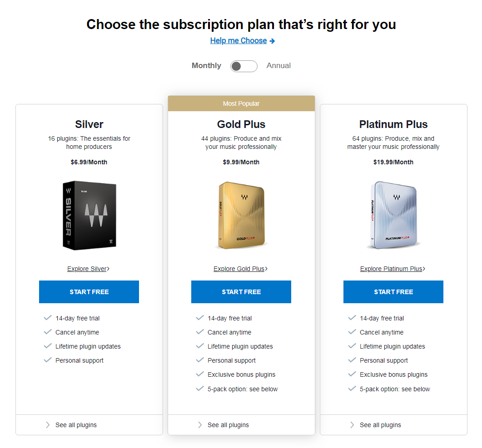
Task: Expand See all plugins under Silver
Action: point(76,425)
